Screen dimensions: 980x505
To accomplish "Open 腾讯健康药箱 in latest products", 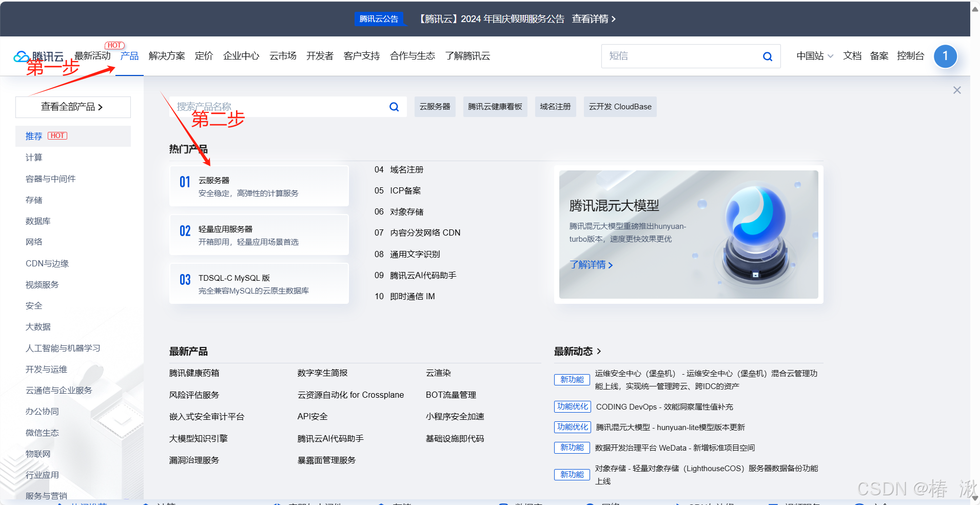I will 194,373.
